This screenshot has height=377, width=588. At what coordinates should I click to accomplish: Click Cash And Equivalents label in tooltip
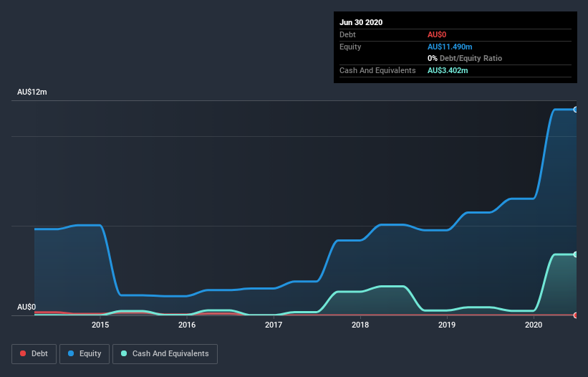pyautogui.click(x=377, y=70)
